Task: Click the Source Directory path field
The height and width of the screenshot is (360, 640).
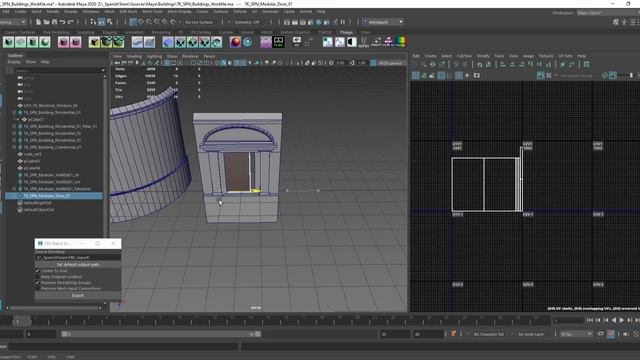Action: (x=78, y=258)
